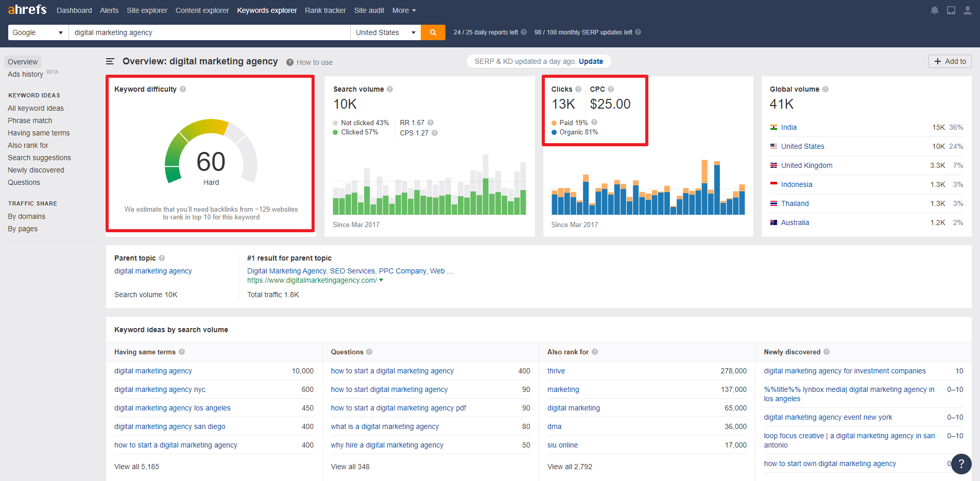Click help icon next to Also rank for
Screen dimensions: 980x481
595,352
